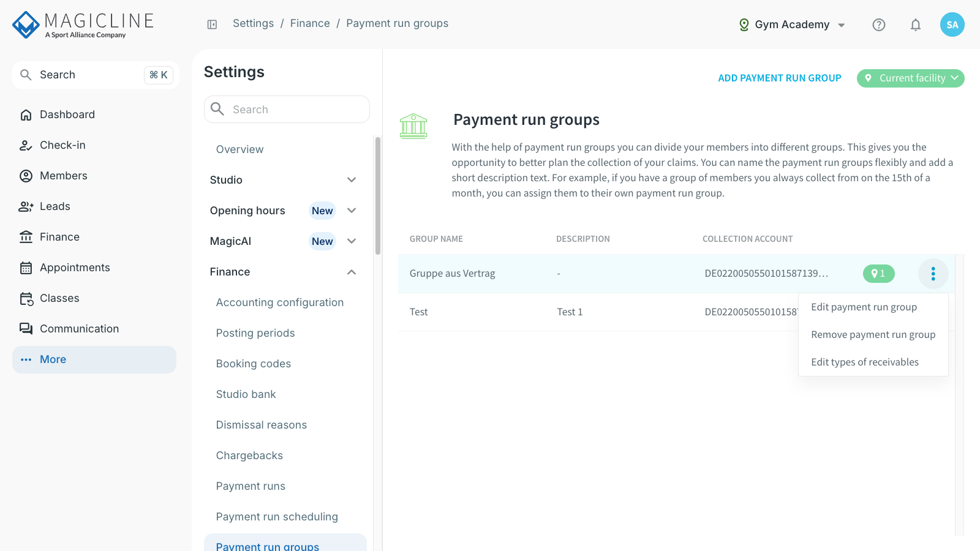Toggle the sidebar panel icon beside breadcrumbs
Image resolution: width=980 pixels, height=551 pixels.
click(x=212, y=24)
